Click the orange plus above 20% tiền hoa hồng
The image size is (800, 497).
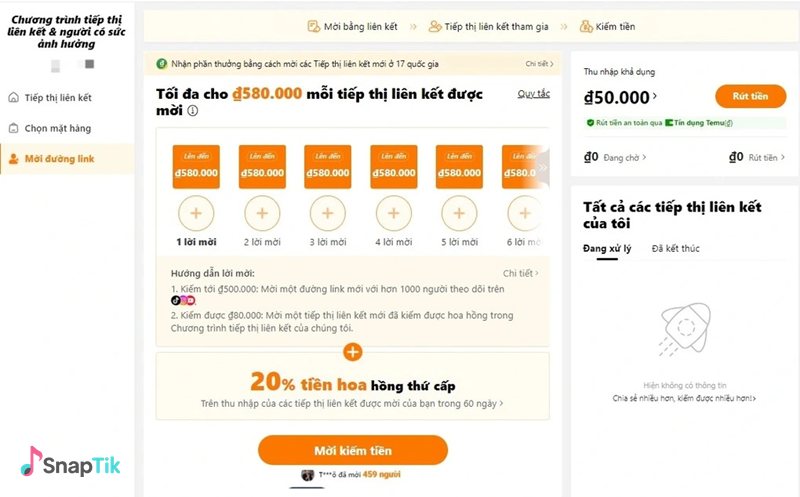(352, 352)
